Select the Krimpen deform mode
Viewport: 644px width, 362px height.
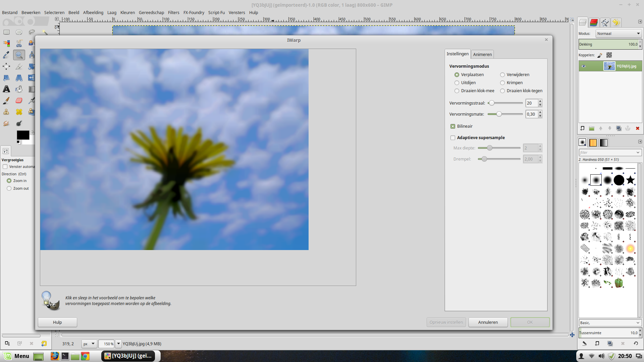[512, 83]
